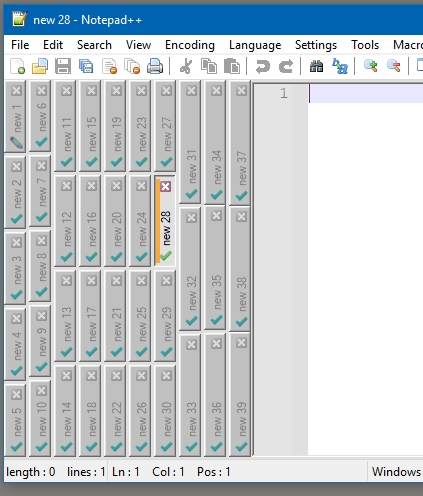Zoom out using the magnifier minus icon
Screen dimensions: 423x496
click(x=394, y=66)
